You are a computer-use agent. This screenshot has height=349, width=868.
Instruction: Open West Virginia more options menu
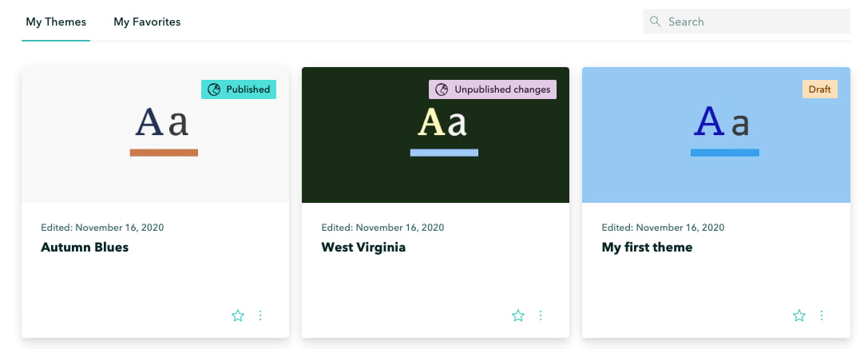541,315
